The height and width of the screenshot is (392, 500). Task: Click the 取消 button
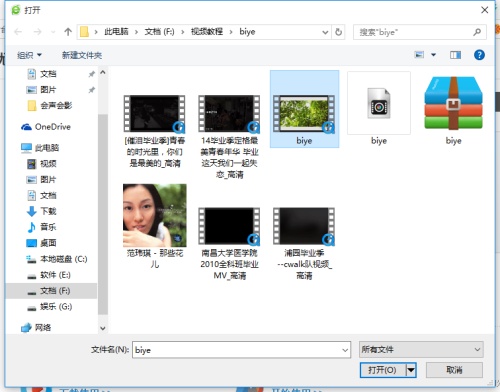[454, 370]
